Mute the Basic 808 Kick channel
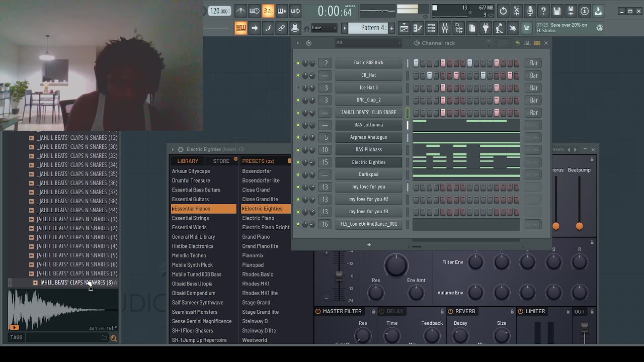 click(x=298, y=63)
